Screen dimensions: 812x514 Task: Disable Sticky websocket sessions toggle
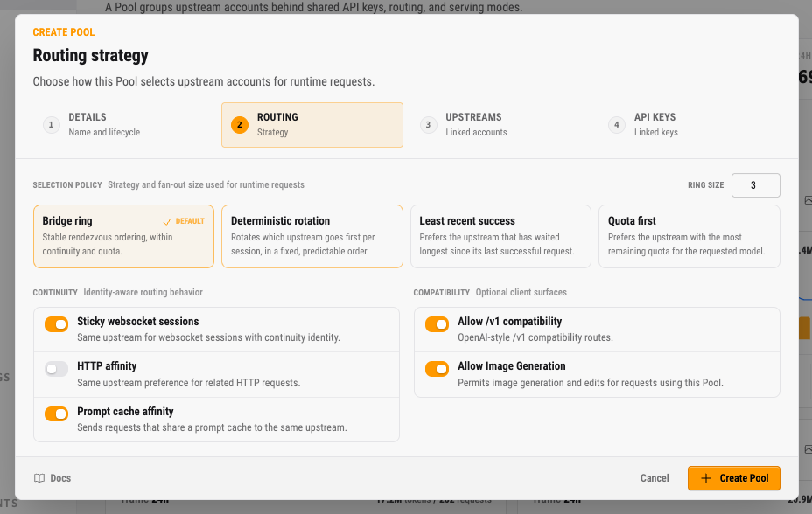click(57, 324)
